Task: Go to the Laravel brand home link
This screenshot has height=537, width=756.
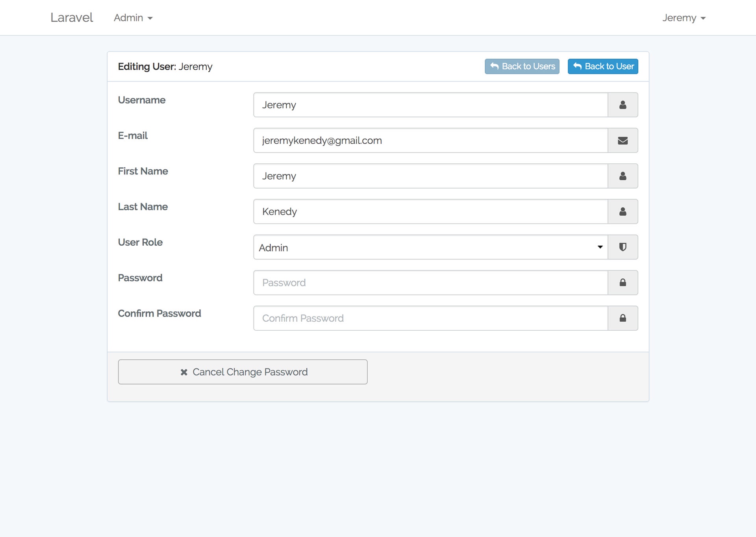Action: pos(72,18)
